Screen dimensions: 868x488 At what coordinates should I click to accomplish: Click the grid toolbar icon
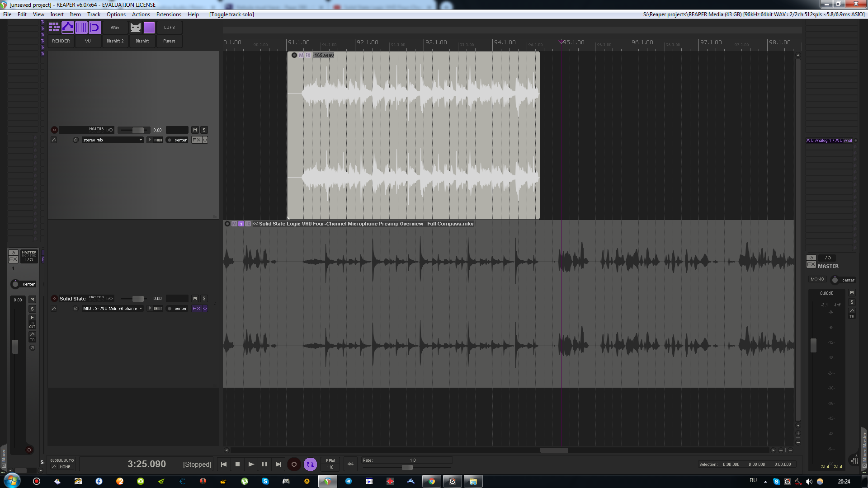click(x=54, y=28)
